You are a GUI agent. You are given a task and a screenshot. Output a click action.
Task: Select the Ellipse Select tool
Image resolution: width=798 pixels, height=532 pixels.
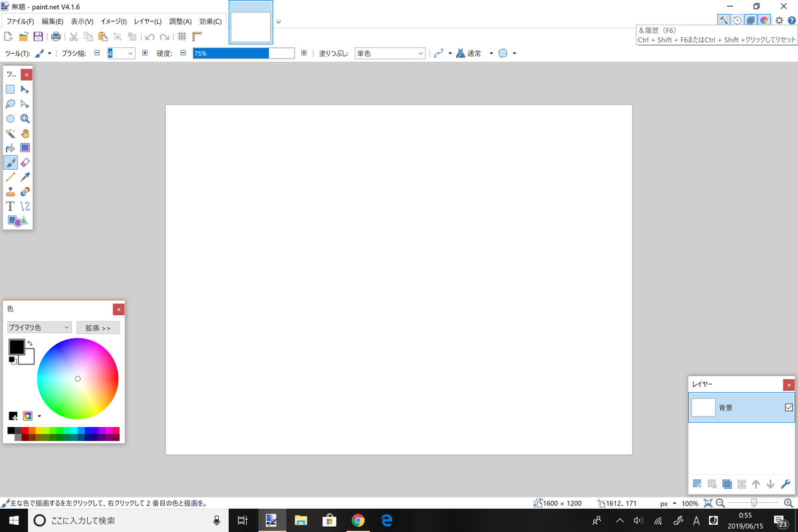click(11, 118)
